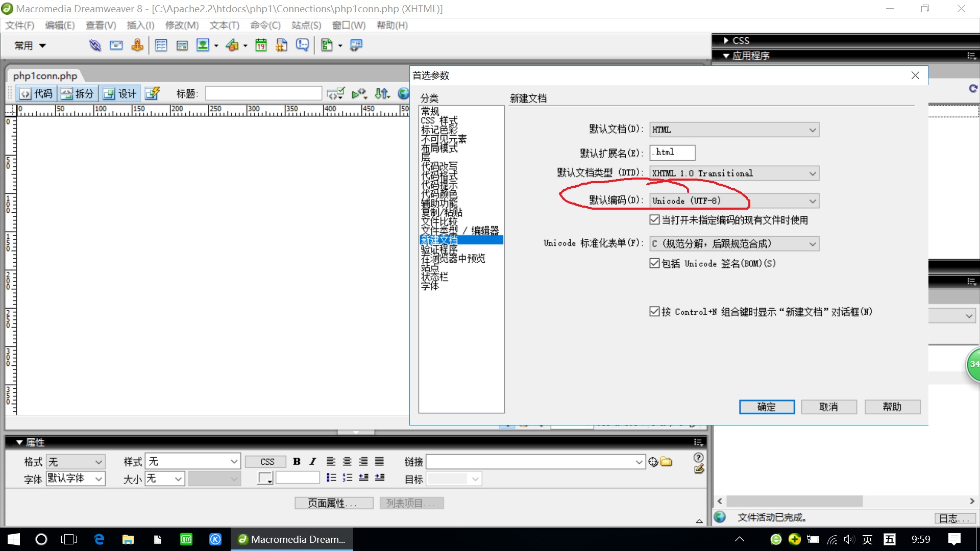Open the 窗口(W) menu
Screen dimensions: 980x551
point(349,25)
